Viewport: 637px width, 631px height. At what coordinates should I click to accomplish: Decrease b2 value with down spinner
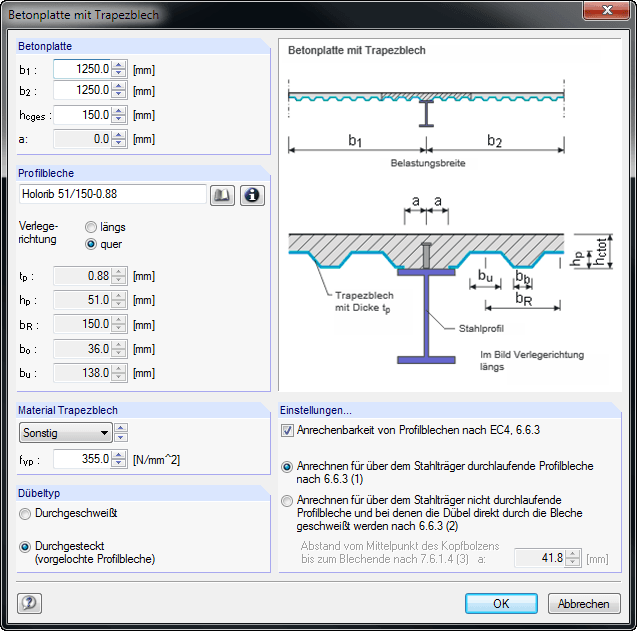click(119, 94)
